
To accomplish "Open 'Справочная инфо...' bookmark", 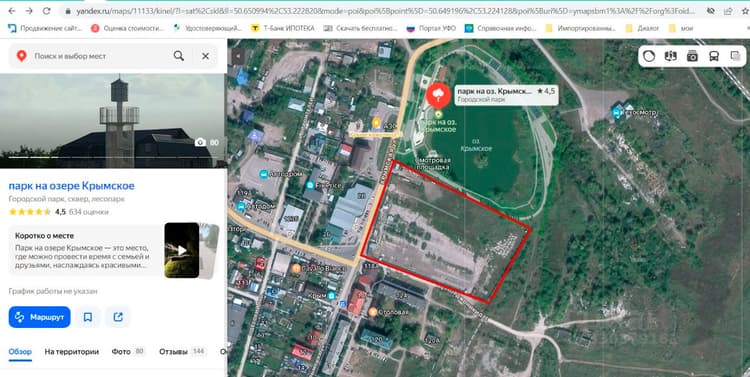I will [x=501, y=28].
